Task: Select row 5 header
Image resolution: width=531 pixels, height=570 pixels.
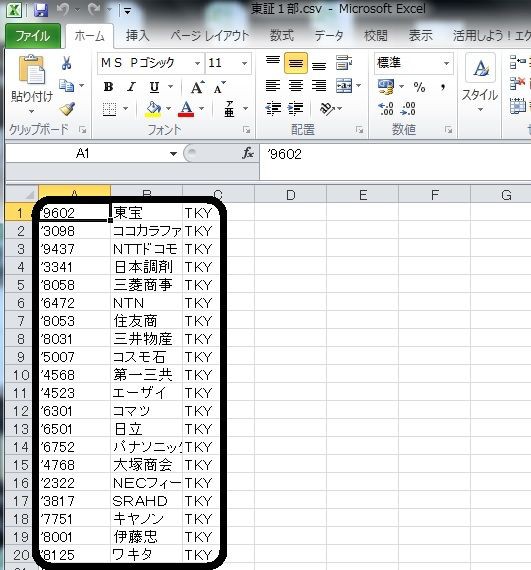Action: pyautogui.click(x=21, y=285)
